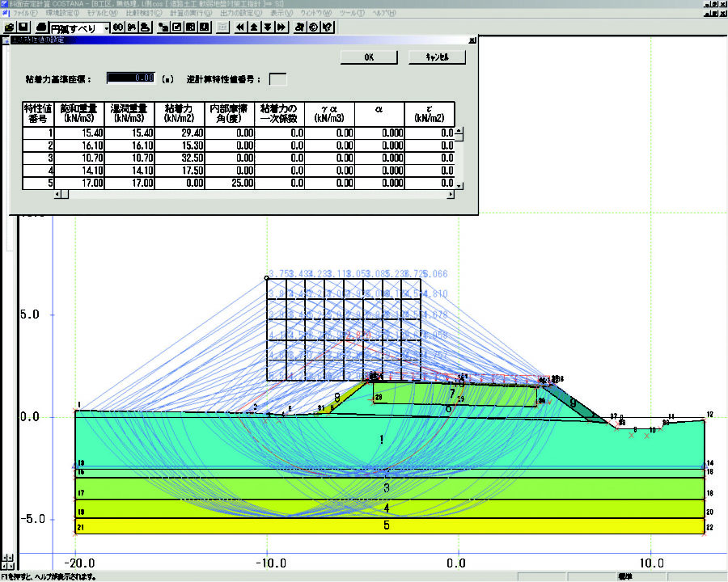Click the table's horizontal scrollbar thumb
728x582 pixels.
(65, 195)
